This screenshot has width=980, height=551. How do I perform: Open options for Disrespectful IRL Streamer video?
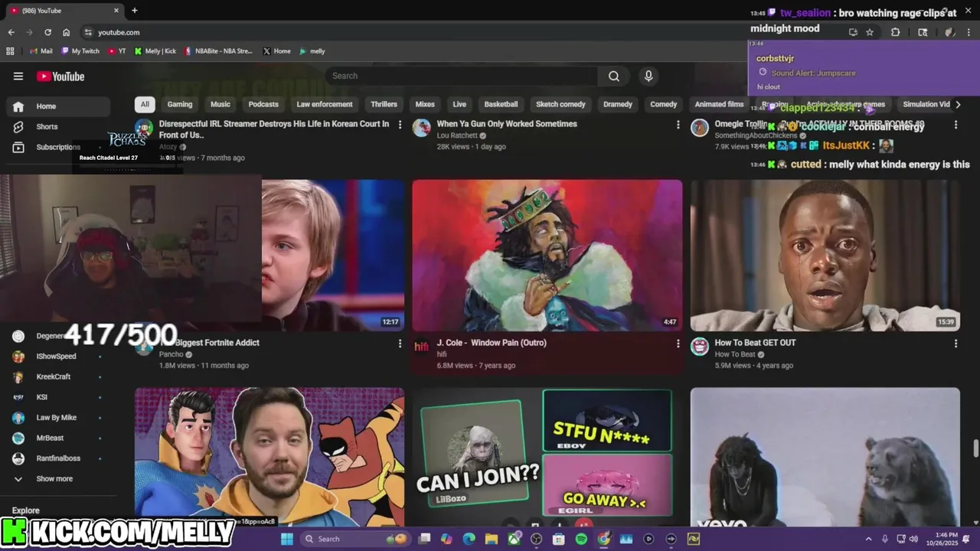click(x=400, y=125)
